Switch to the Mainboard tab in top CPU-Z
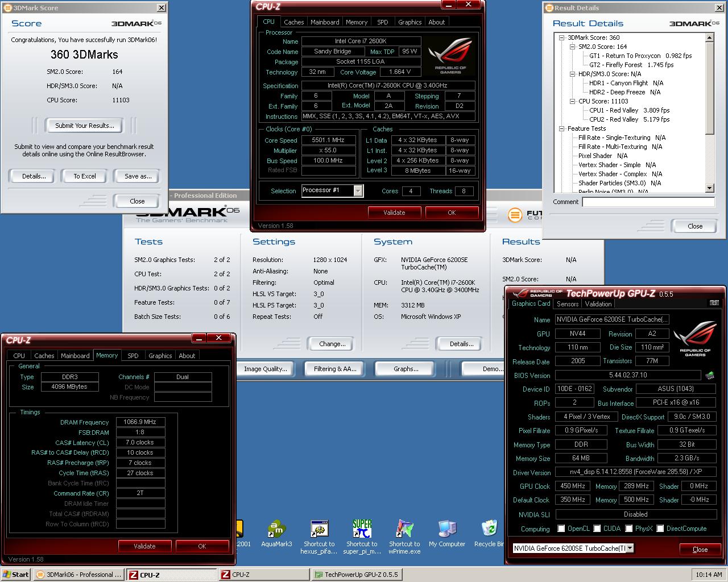The image size is (728, 582). (325, 22)
